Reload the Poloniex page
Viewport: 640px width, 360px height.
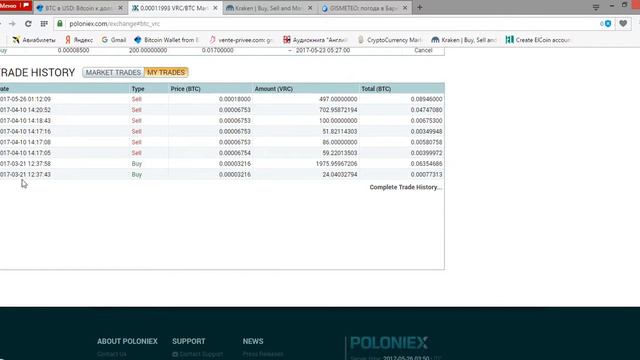click(28, 24)
